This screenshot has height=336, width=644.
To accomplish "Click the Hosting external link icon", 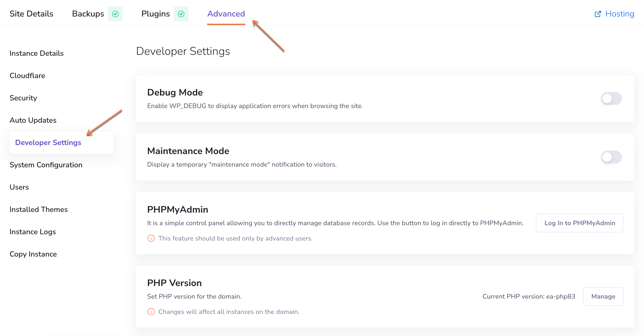I will (598, 14).
